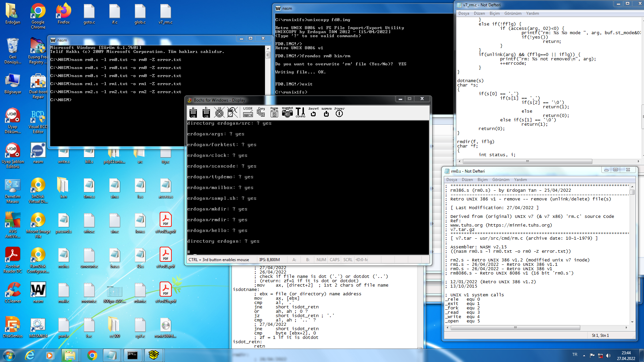Open Görünüm menu in v7_rm.c Notepad

coord(513,13)
